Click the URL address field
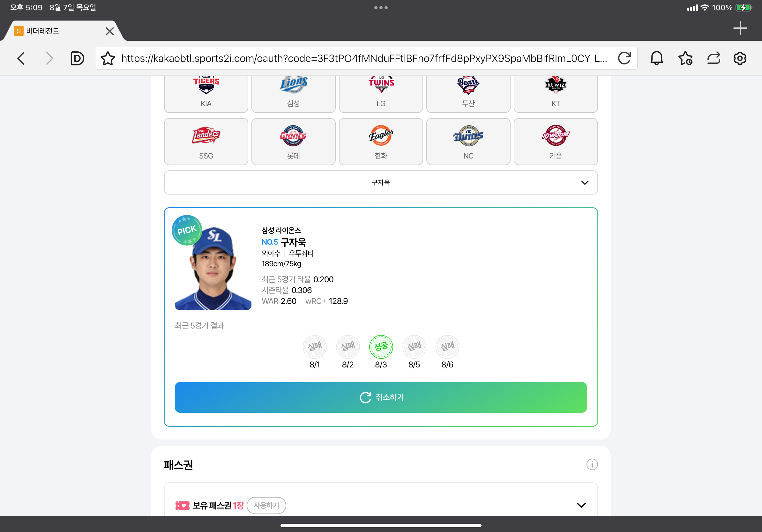762x532 pixels. click(364, 58)
